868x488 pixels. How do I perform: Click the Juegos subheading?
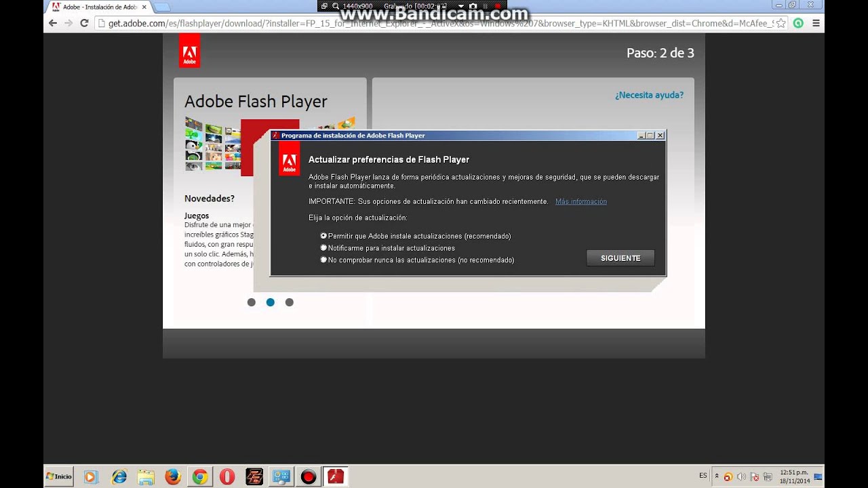point(197,216)
